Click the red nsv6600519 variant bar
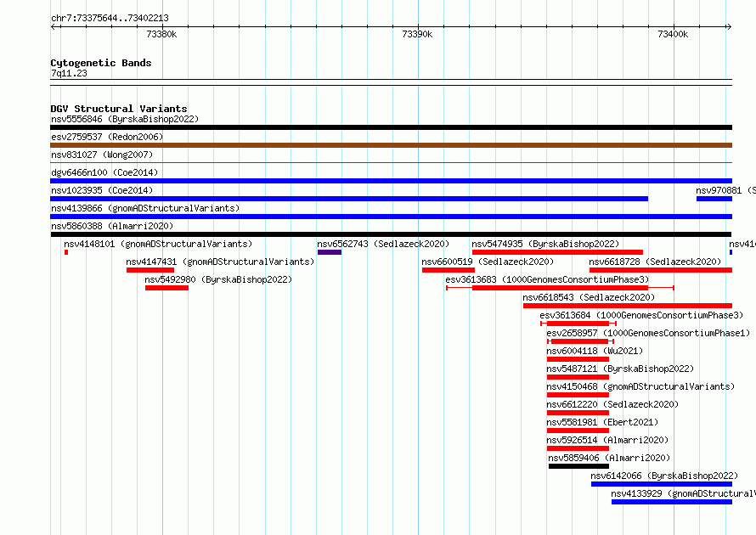756x535 pixels. [449, 270]
